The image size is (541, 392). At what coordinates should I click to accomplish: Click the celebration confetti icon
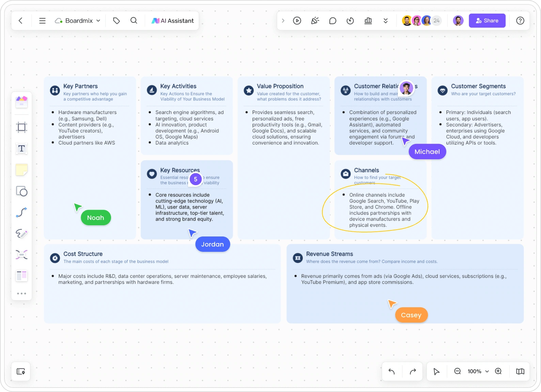[315, 21]
